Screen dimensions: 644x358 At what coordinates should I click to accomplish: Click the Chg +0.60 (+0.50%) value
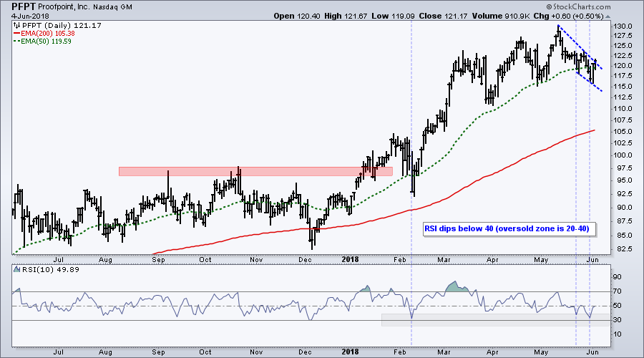[568, 16]
